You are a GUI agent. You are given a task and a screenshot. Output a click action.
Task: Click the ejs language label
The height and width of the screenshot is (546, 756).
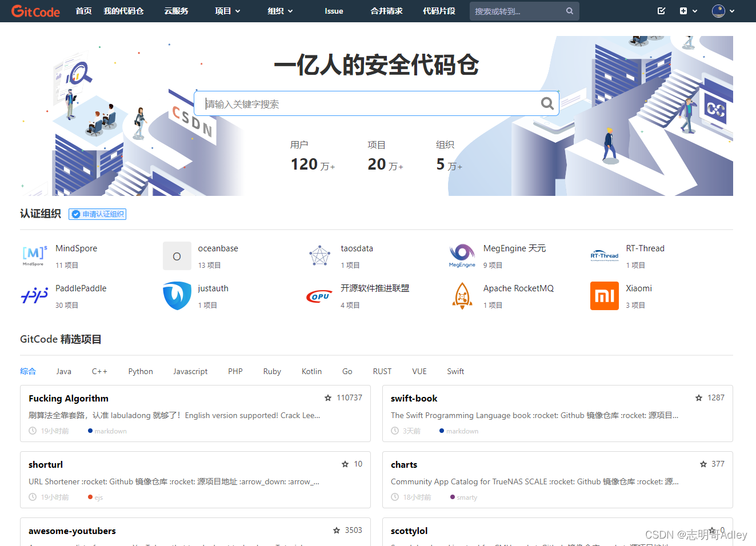[x=98, y=497]
